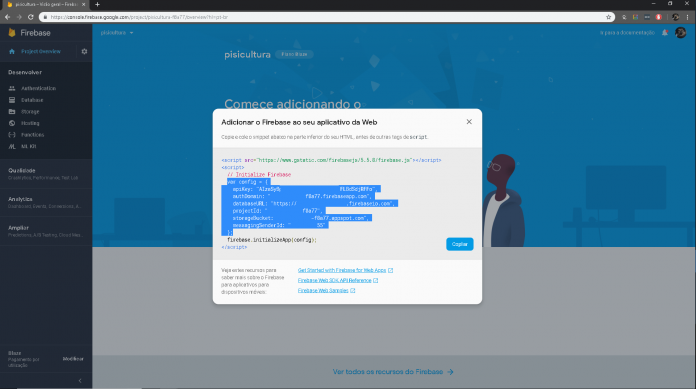Viewport: 696px width, 389px height.
Task: Click Ver todos os recursos do Firebase
Action: 393,372
